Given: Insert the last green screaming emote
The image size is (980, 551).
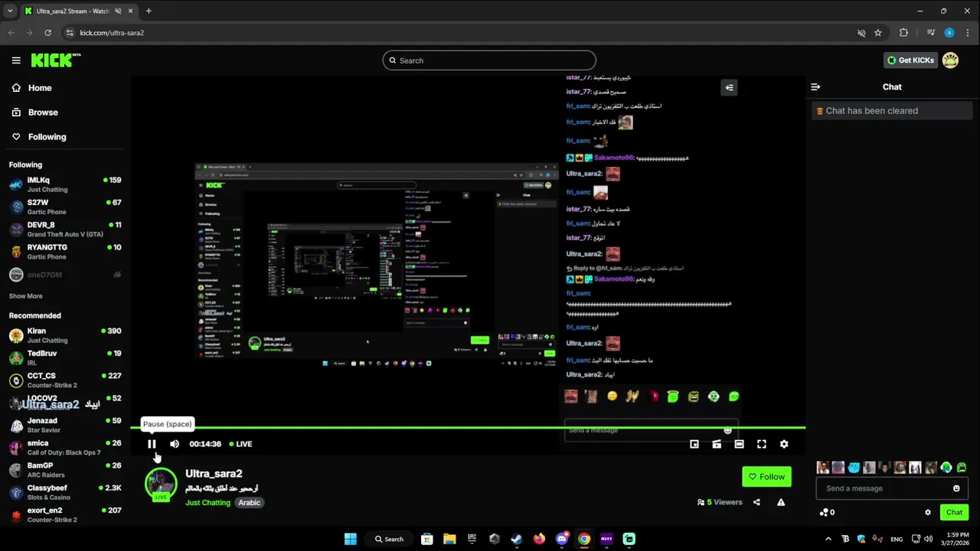Looking at the screenshot, I should click(x=962, y=468).
